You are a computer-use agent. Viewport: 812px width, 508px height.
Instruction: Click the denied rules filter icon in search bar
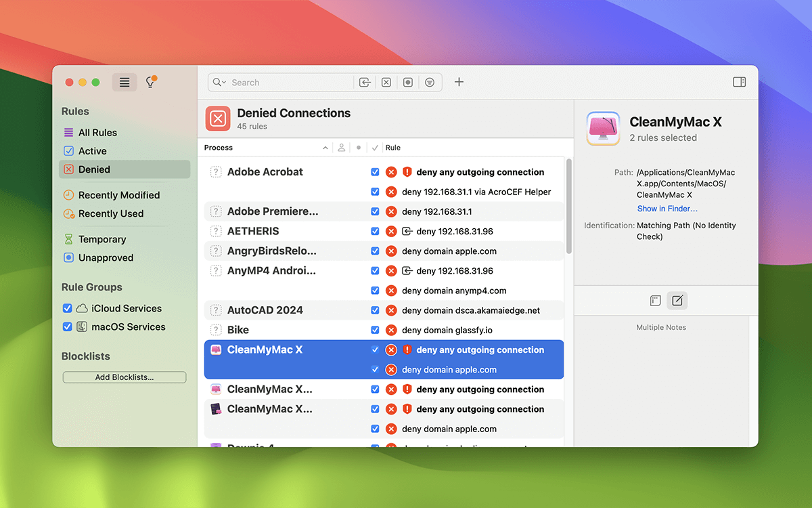[386, 82]
